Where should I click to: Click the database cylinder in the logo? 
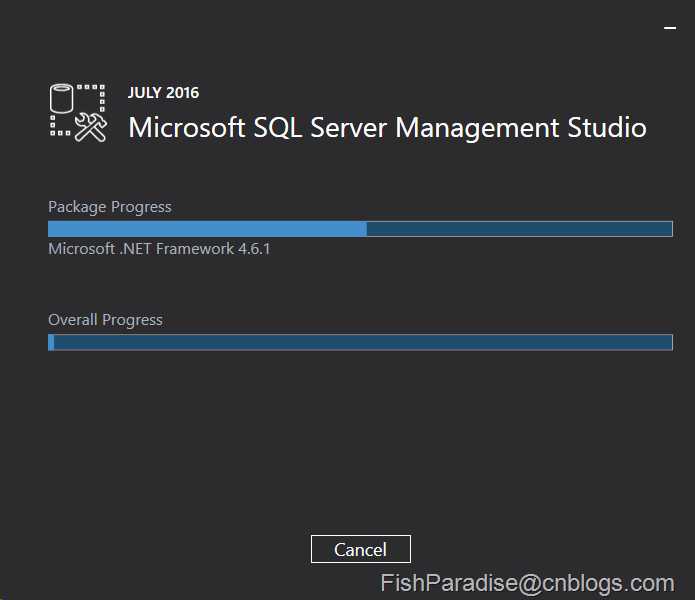coord(61,98)
